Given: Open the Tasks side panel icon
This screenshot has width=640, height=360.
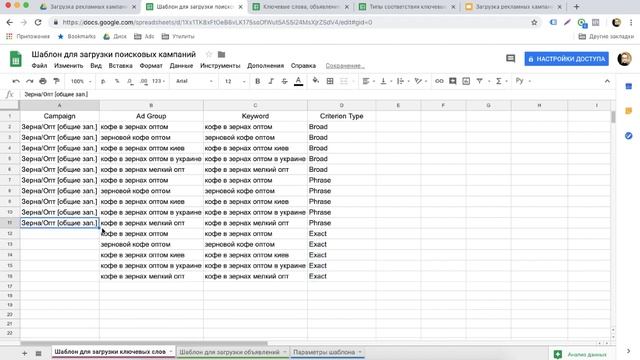Looking at the screenshot, I should point(629,136).
